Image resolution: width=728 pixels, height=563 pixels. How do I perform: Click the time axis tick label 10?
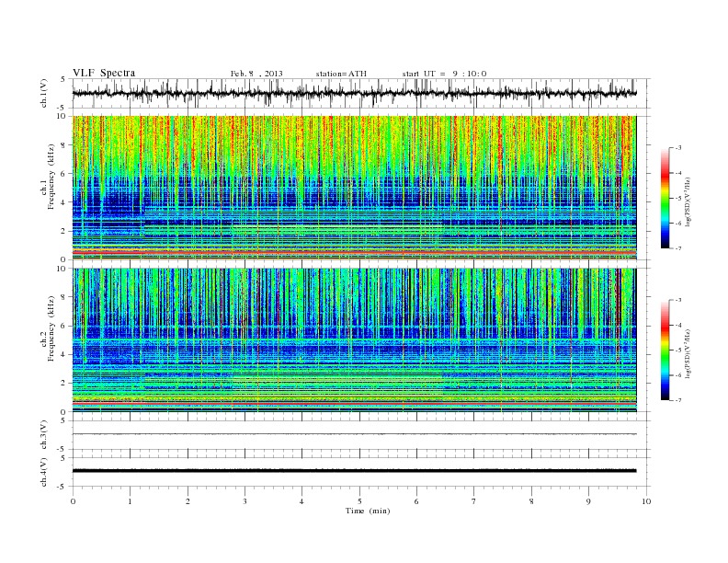[x=646, y=501]
